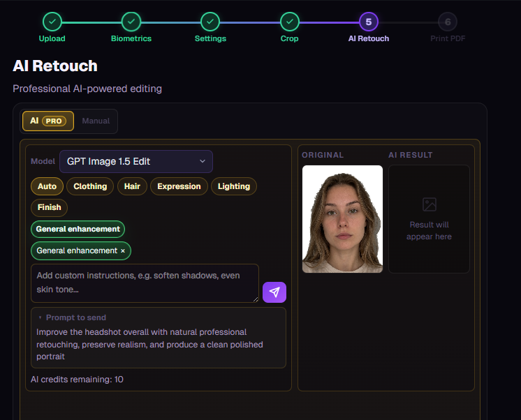This screenshot has width=521, height=420.
Task: Click the step 6 Print PDF circle
Action: pos(448,22)
